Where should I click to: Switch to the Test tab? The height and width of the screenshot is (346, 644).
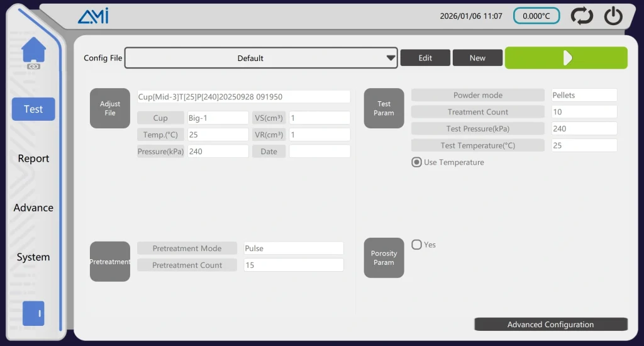pyautogui.click(x=33, y=109)
